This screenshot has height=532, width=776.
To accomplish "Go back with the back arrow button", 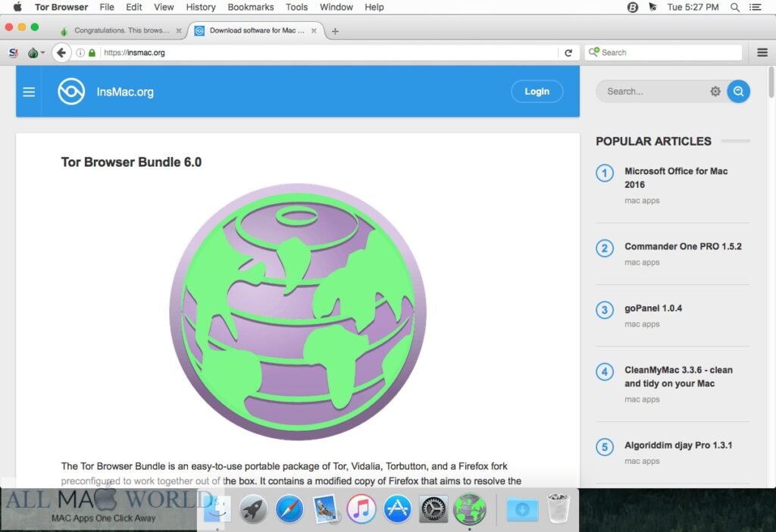I will click(x=61, y=52).
